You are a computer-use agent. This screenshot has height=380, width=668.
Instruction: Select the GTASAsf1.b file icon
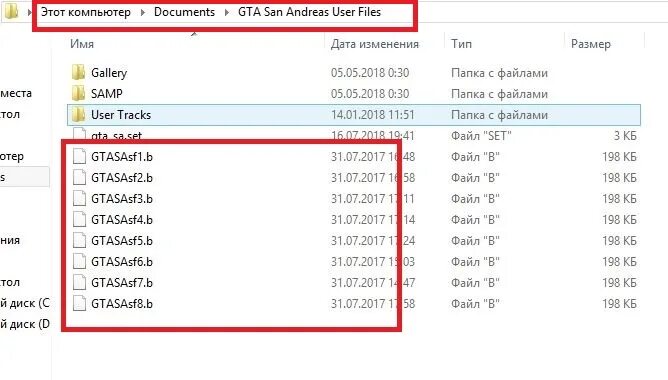point(79,156)
